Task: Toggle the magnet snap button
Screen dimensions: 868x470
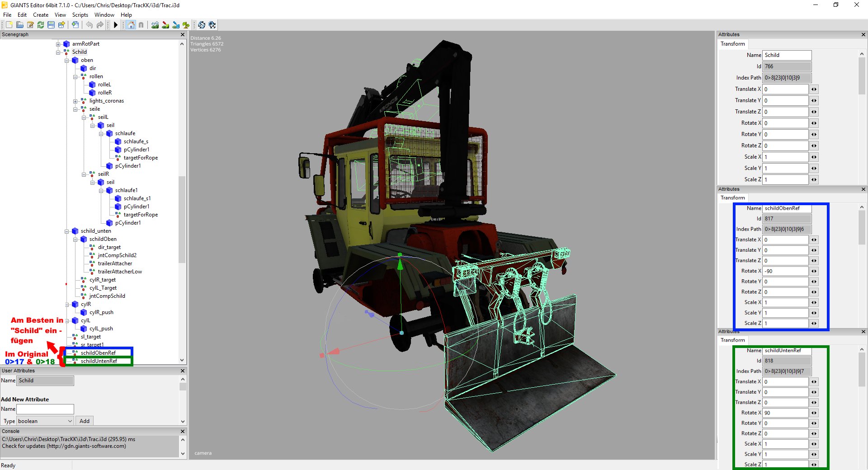Action: [x=141, y=25]
